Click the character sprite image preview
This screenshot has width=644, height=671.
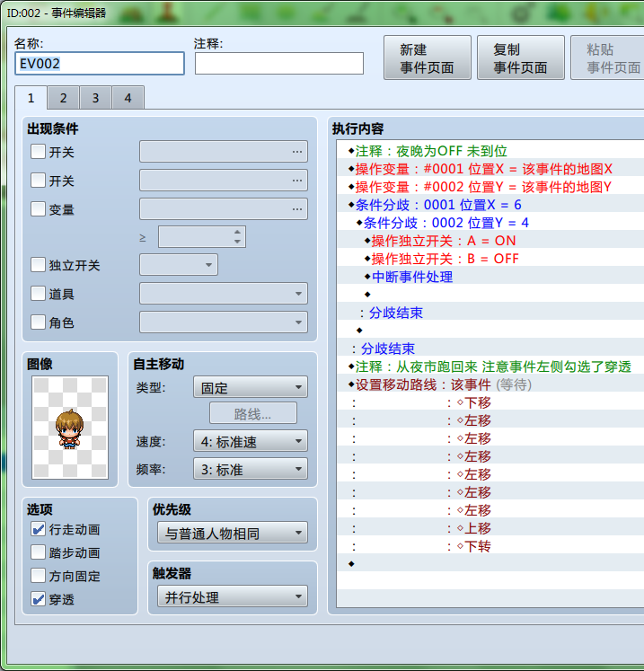70,428
